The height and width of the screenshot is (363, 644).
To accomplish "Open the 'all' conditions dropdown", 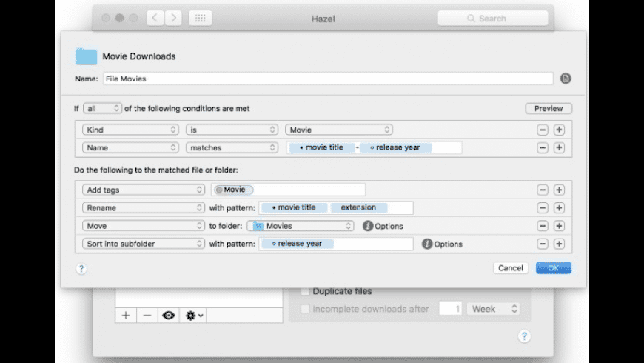I will 102,109.
